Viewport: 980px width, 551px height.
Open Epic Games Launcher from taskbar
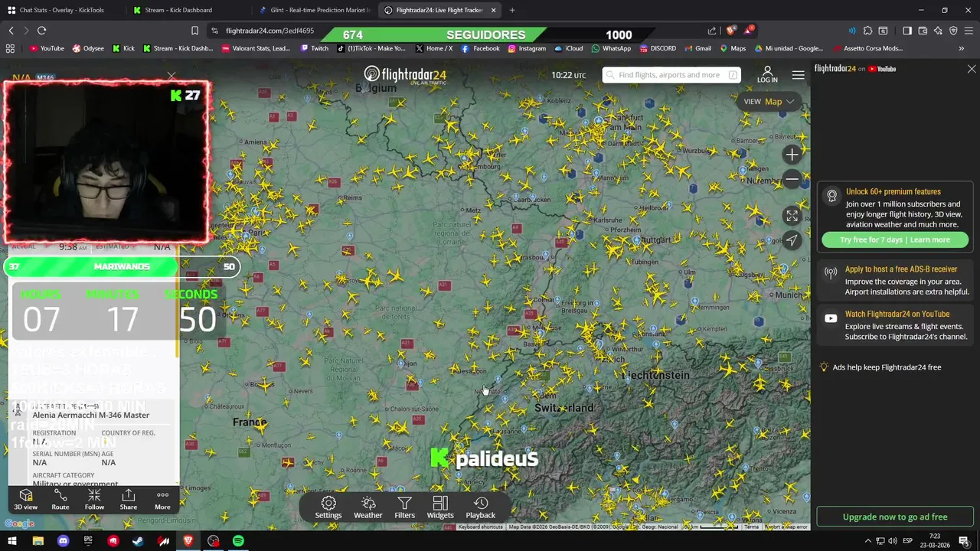(88, 541)
